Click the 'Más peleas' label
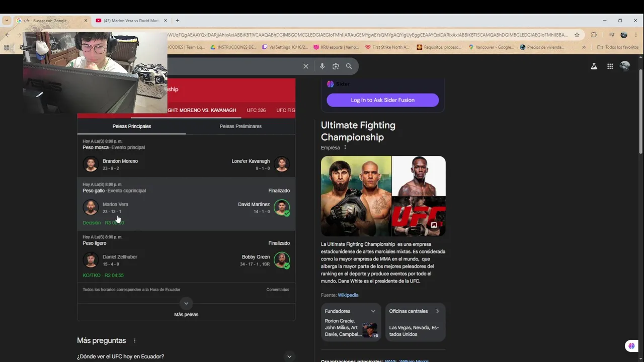 (186, 314)
